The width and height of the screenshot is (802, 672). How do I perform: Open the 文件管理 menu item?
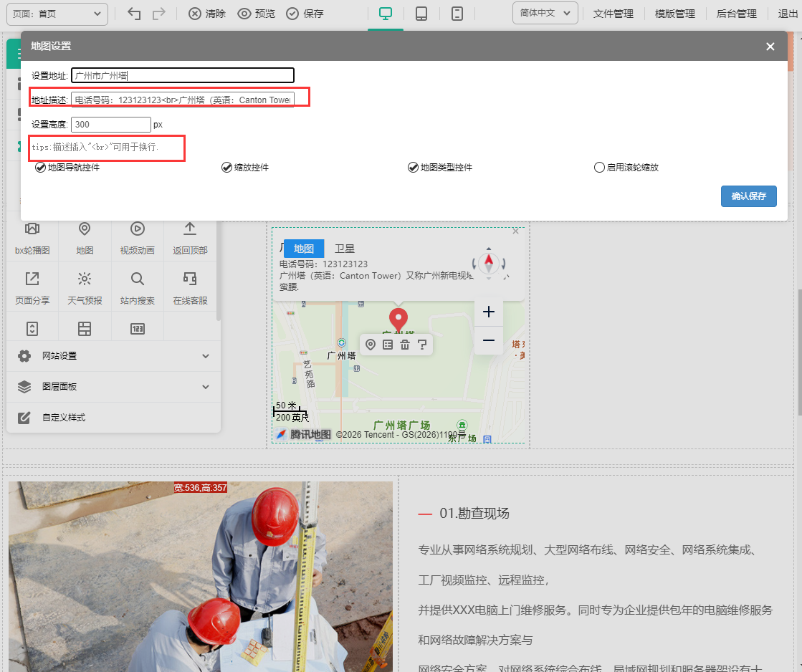tap(614, 14)
